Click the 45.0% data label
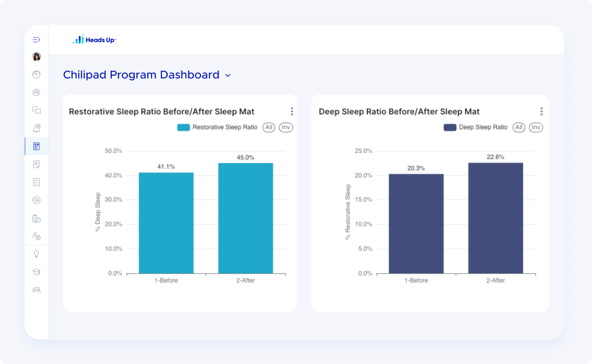592x364 pixels. click(246, 157)
